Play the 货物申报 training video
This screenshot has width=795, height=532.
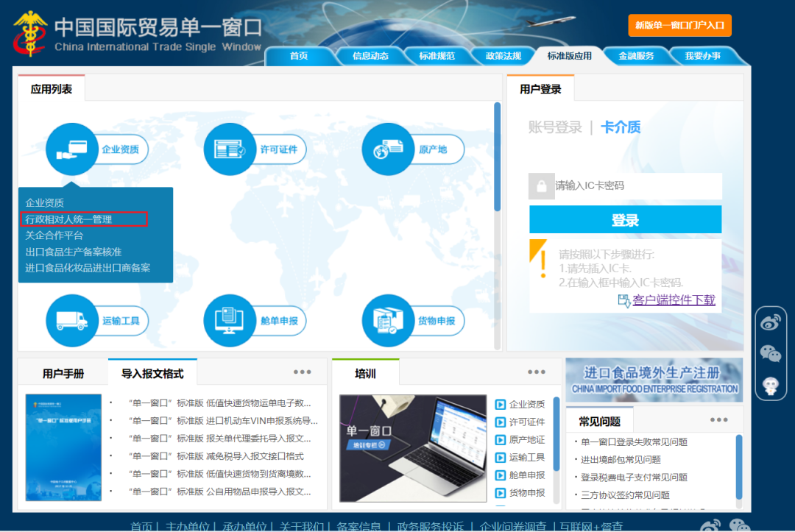point(501,493)
